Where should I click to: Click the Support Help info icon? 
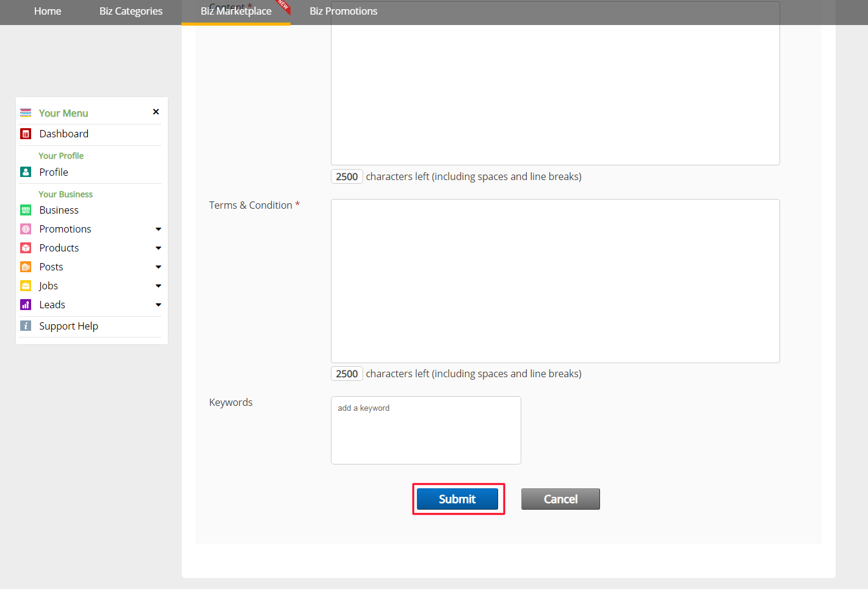[x=26, y=326]
